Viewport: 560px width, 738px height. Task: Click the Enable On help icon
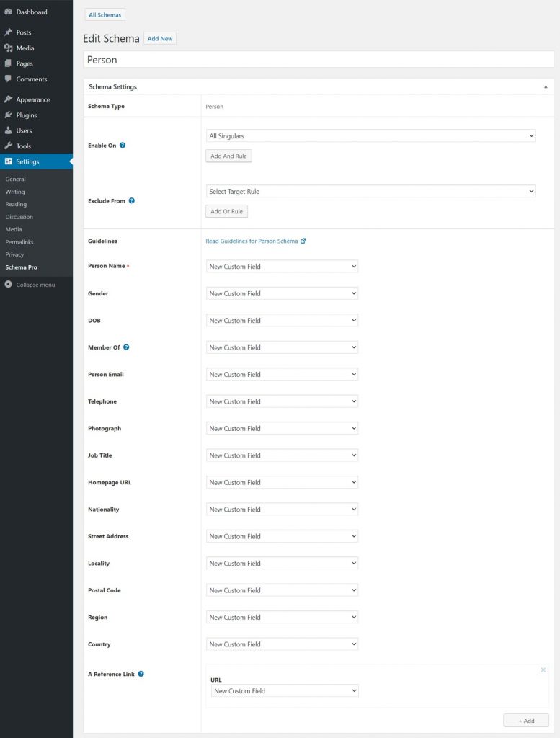click(123, 146)
